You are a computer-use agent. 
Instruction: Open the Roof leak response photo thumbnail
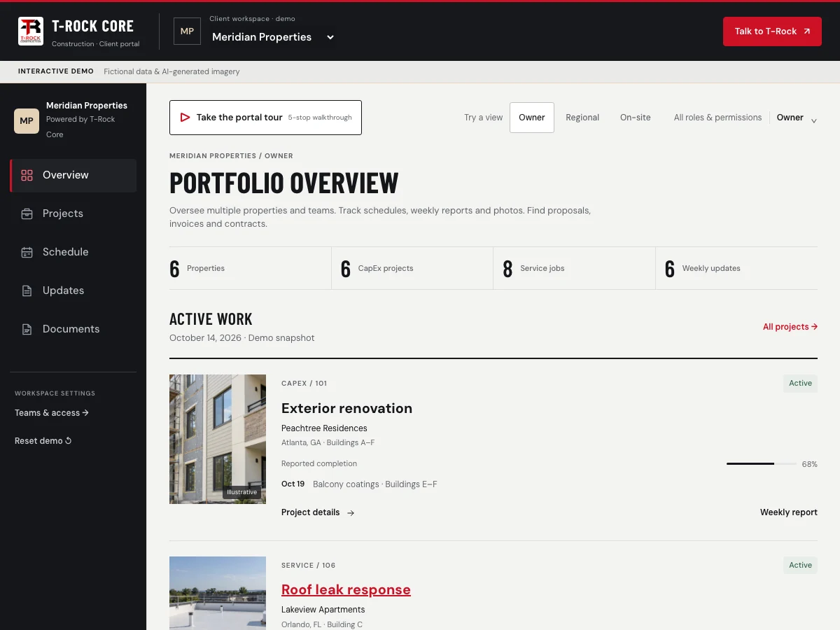pyautogui.click(x=218, y=593)
